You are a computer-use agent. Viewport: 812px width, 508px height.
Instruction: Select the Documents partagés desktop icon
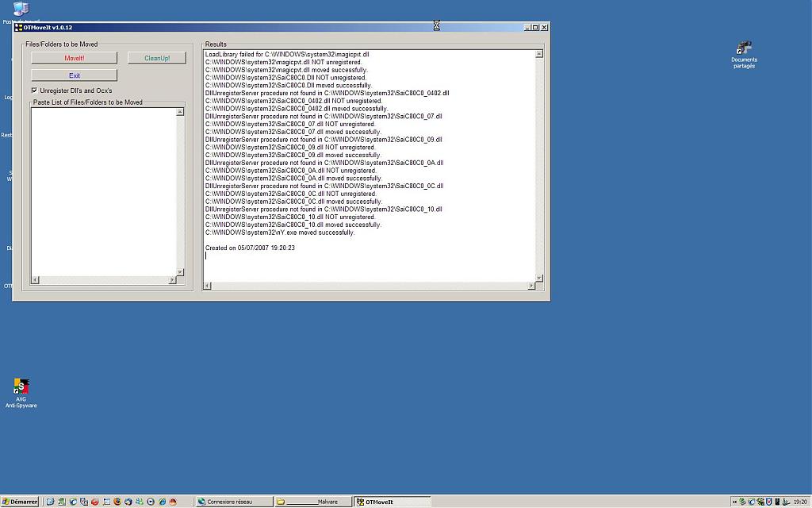click(744, 55)
